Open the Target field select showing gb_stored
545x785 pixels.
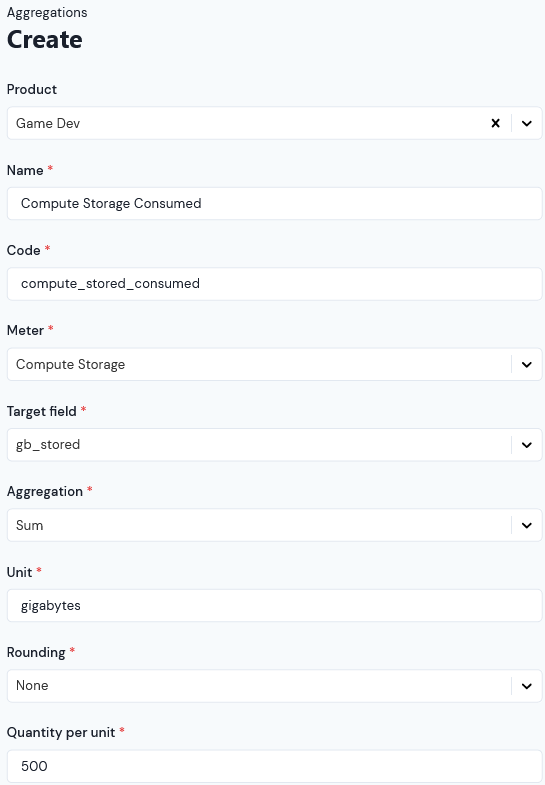[x=274, y=445]
